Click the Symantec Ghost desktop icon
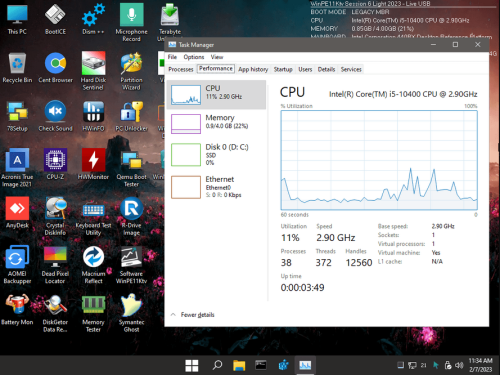The width and height of the screenshot is (500, 375). click(x=131, y=313)
